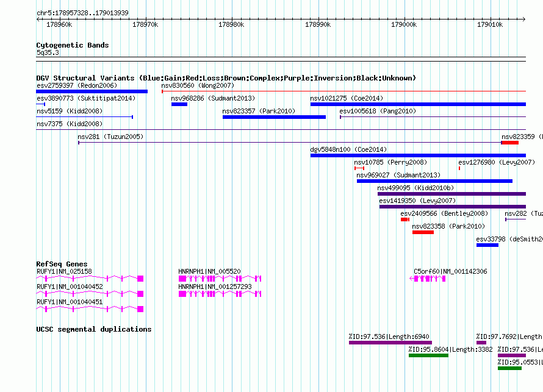Click the chr5:178957328..179013939 coordinate label

coord(82,13)
